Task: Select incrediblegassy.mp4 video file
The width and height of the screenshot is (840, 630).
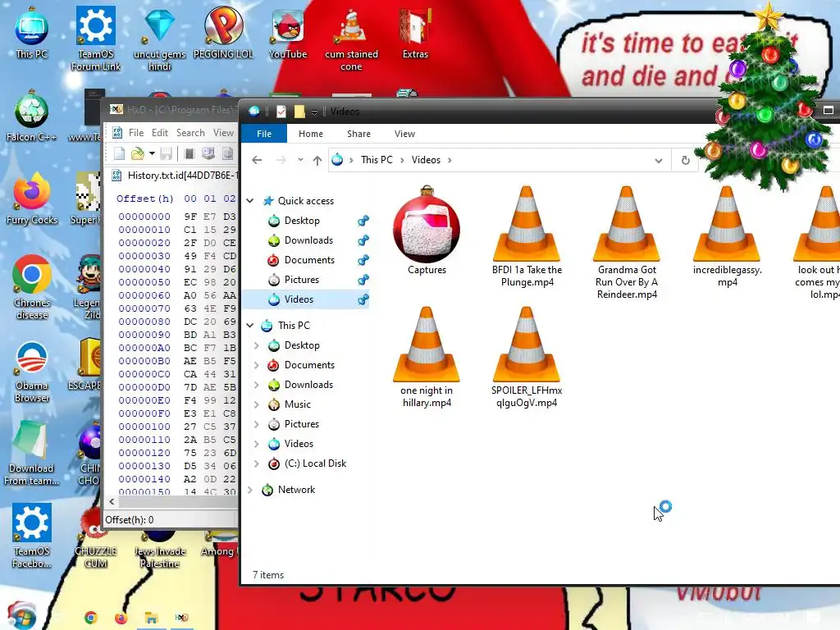Action: pyautogui.click(x=727, y=236)
